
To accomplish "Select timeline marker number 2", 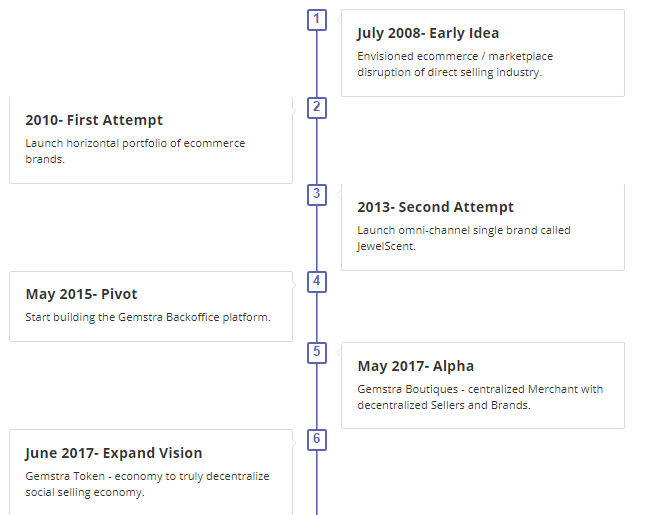I will (x=317, y=108).
